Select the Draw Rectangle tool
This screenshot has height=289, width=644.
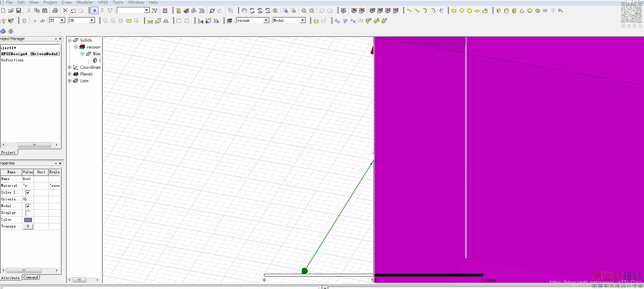pos(454,11)
